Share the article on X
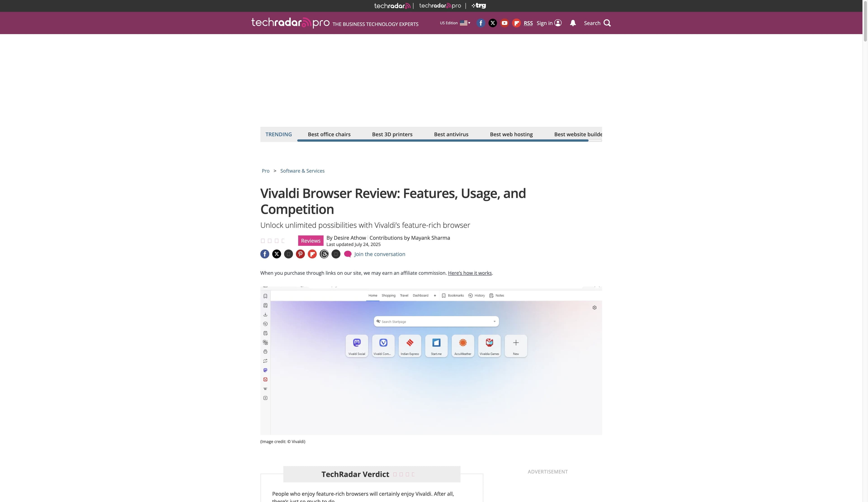The width and height of the screenshot is (868, 502). pyautogui.click(x=277, y=254)
